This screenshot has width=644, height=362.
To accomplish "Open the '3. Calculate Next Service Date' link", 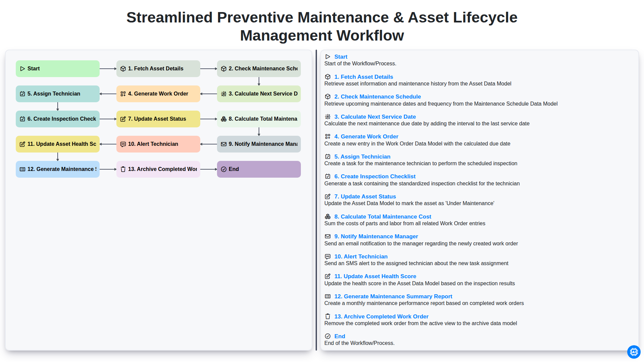I will (375, 117).
